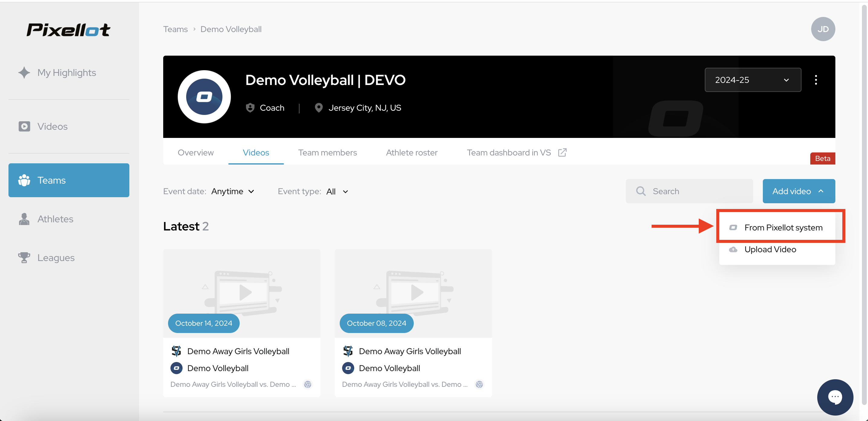Choose From Pixellot system option

point(777,227)
